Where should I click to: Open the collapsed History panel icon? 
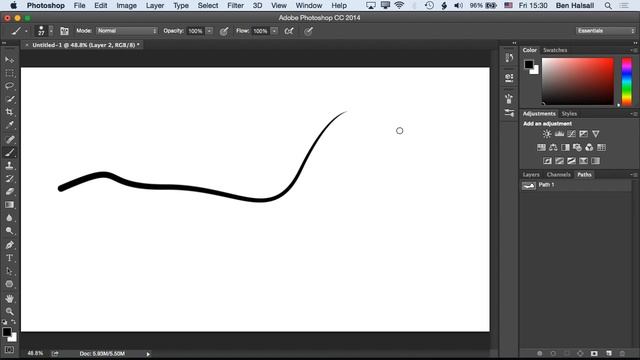509,58
